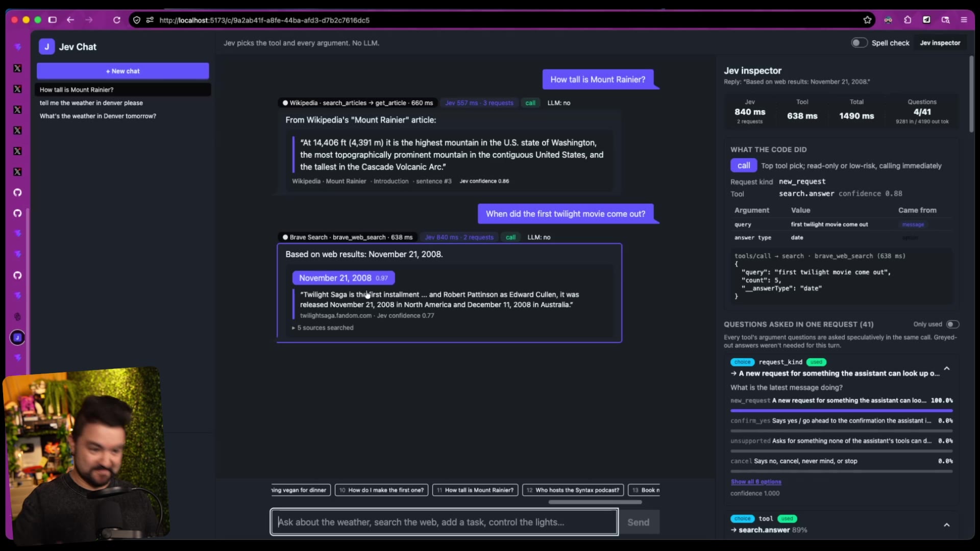Click the Show all 6 options link

pyautogui.click(x=756, y=482)
